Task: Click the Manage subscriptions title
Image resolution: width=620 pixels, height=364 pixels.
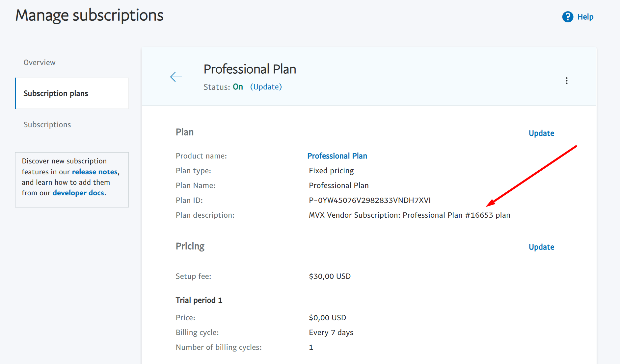Action: pyautogui.click(x=90, y=15)
